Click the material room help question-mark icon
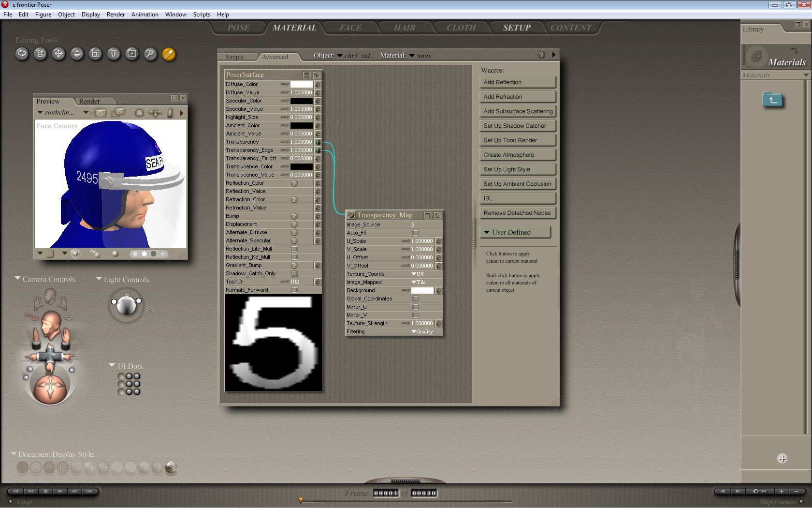The image size is (812, 508). coord(541,55)
